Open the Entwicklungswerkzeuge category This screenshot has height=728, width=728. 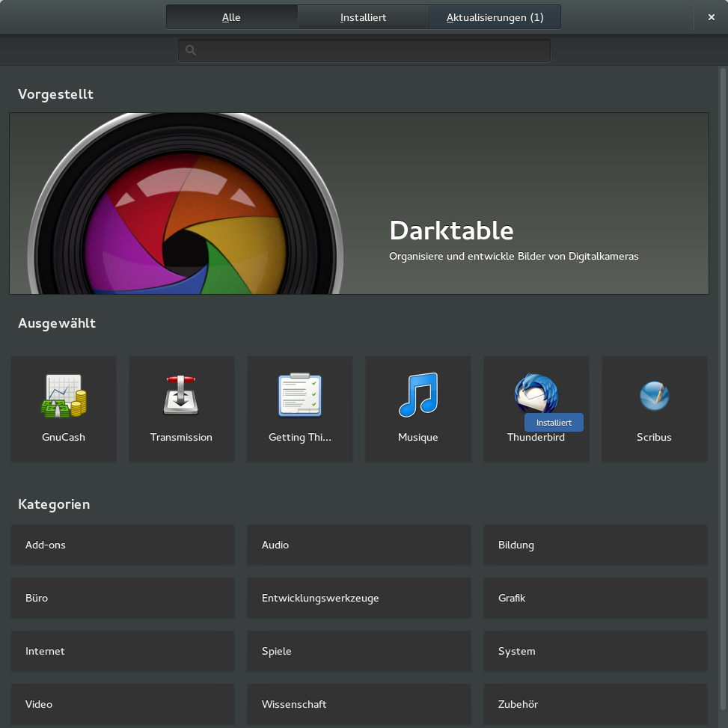click(359, 598)
